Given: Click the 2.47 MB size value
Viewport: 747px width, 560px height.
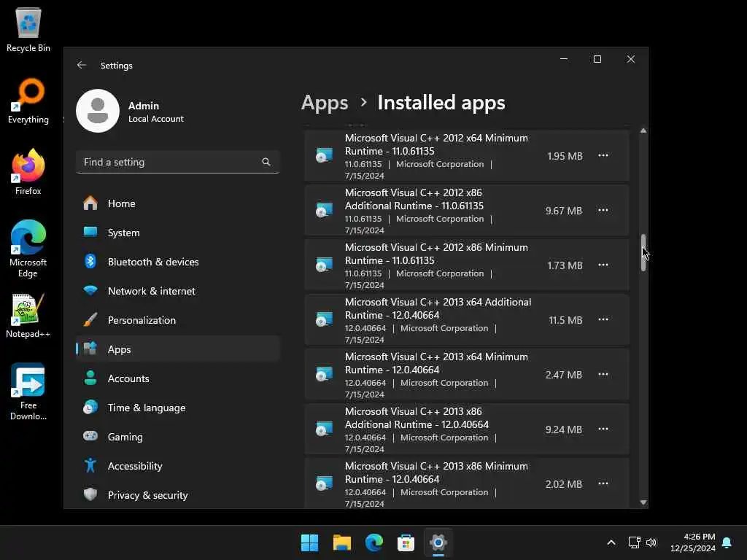Looking at the screenshot, I should (564, 375).
